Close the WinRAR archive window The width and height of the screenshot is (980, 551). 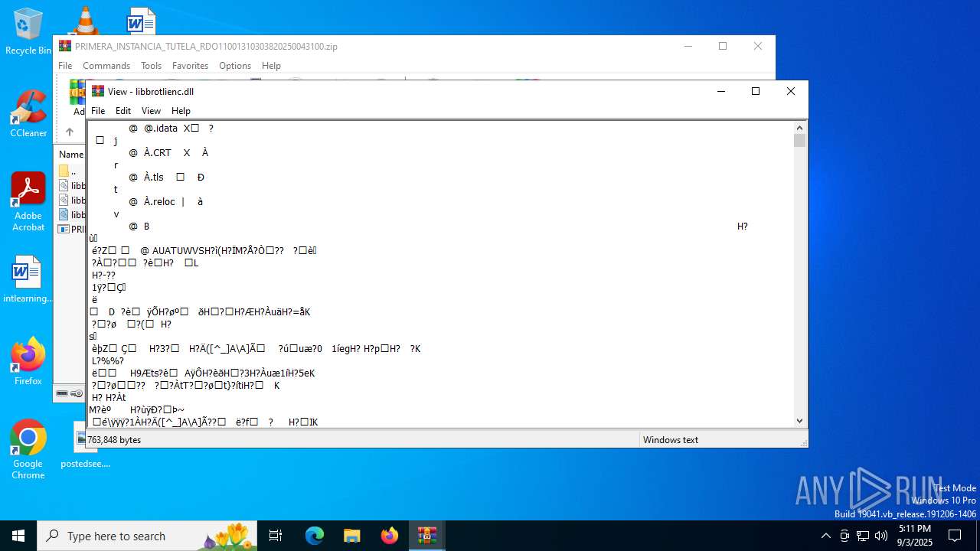(757, 46)
